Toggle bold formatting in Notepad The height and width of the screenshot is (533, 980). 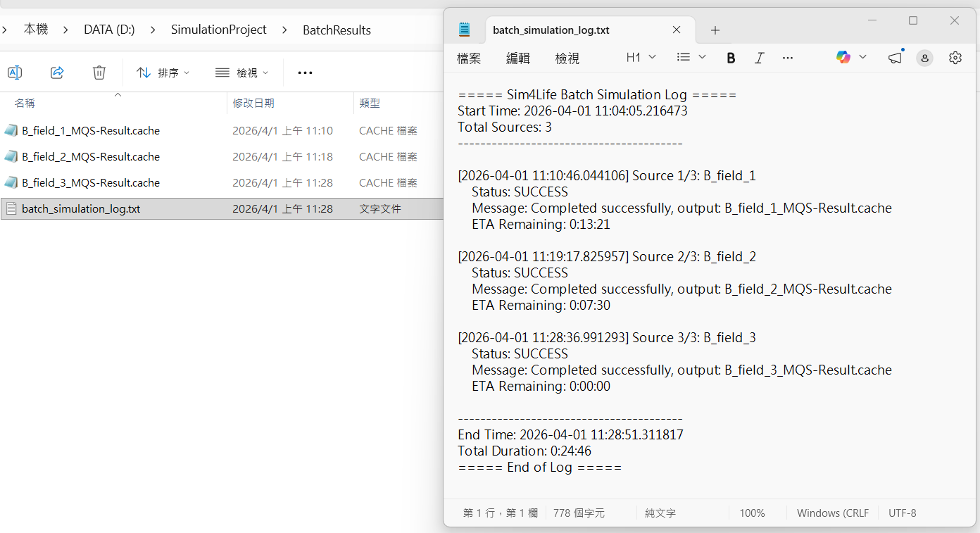(x=731, y=58)
